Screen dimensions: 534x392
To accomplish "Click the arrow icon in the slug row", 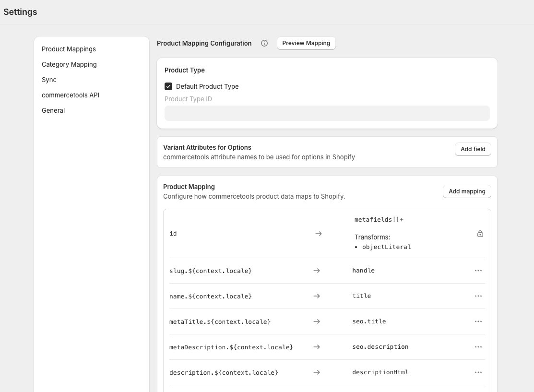I will coord(317,271).
